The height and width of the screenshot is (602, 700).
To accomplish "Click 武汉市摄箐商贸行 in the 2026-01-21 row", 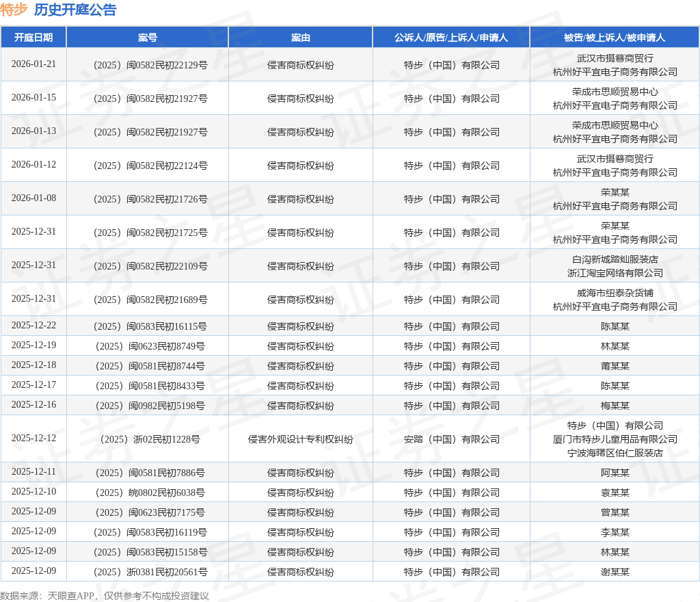I will coord(615,58).
